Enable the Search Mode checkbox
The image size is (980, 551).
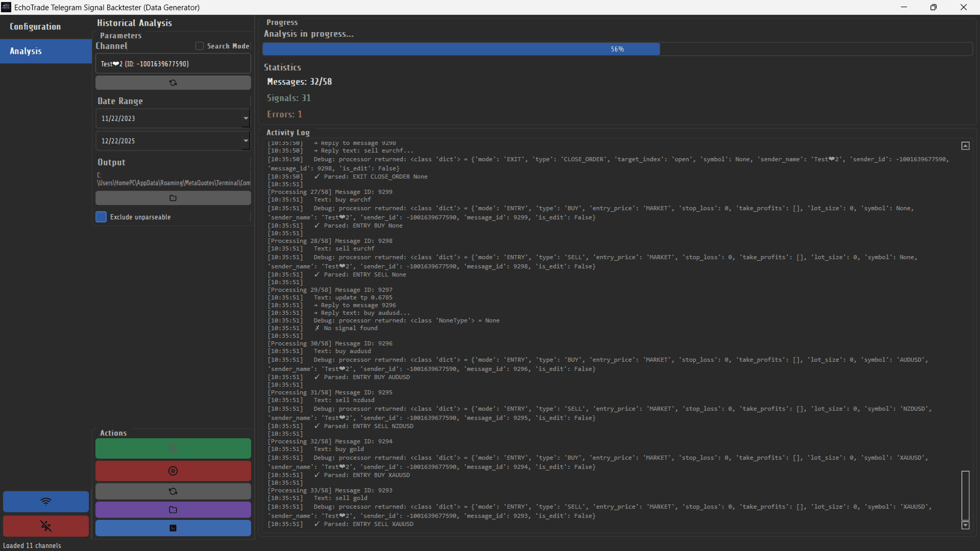click(200, 46)
